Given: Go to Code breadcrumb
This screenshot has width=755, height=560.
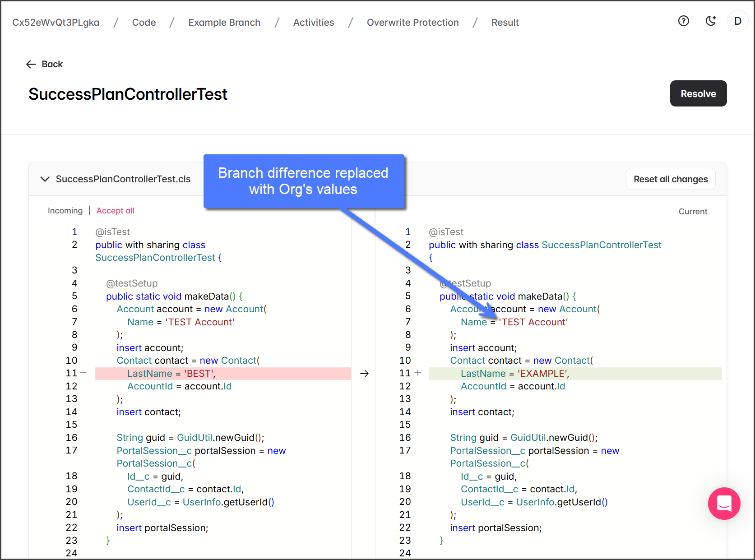Looking at the screenshot, I should pyautogui.click(x=144, y=23).
